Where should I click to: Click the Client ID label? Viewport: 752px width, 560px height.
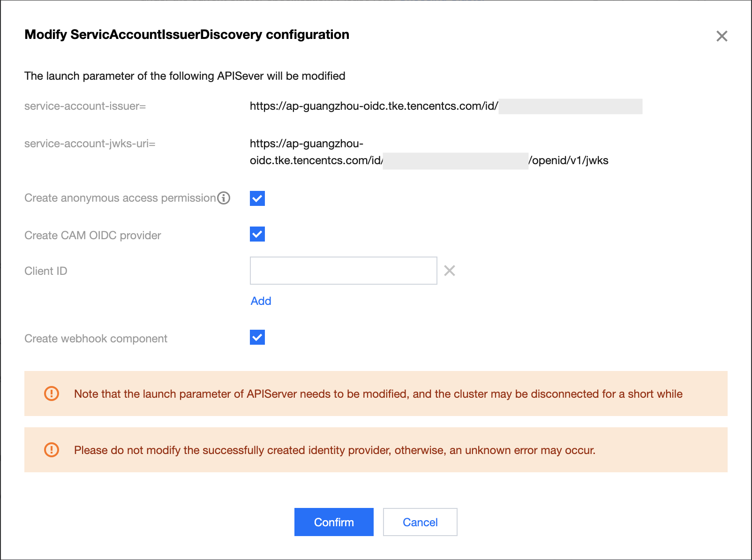46,271
